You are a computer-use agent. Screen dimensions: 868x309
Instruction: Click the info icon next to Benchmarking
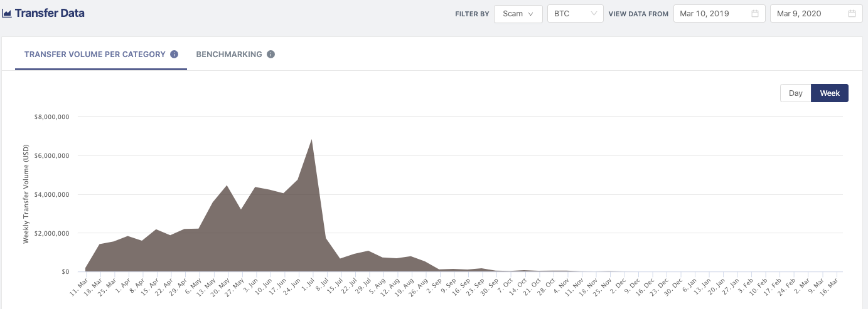(x=271, y=55)
